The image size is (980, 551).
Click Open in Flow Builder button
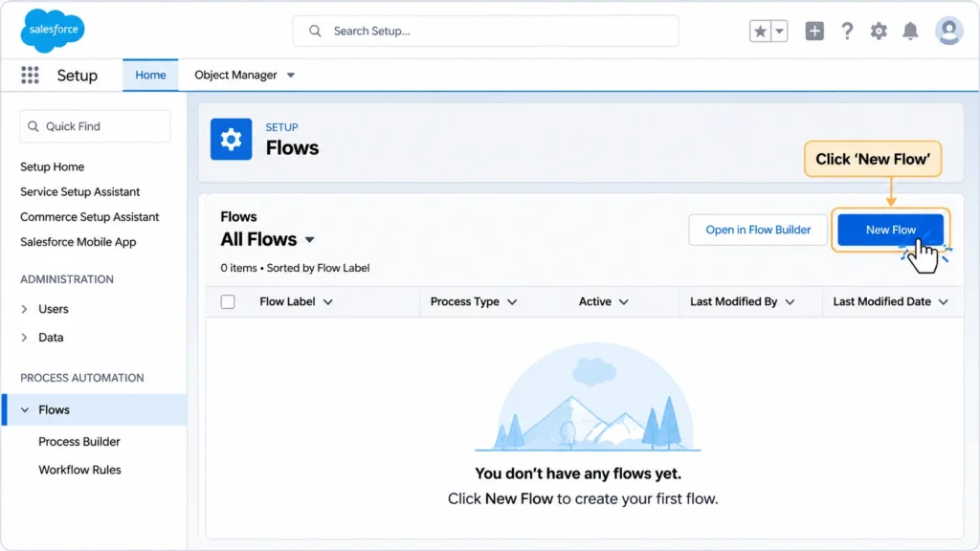(x=758, y=230)
